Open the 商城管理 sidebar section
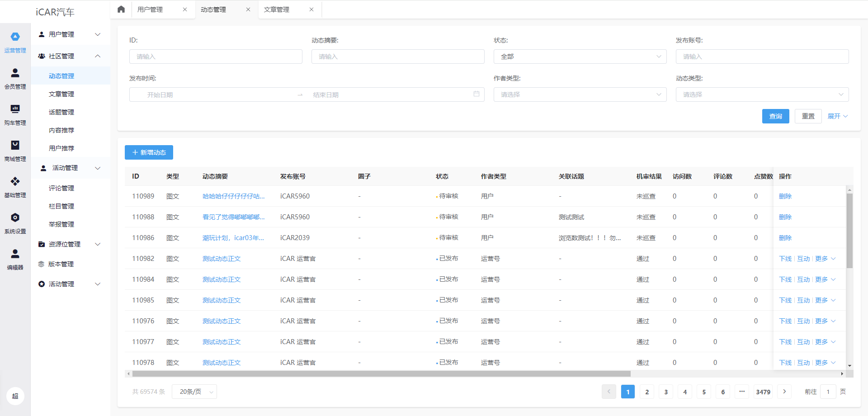Viewport: 868px width, 416px height. click(15, 151)
